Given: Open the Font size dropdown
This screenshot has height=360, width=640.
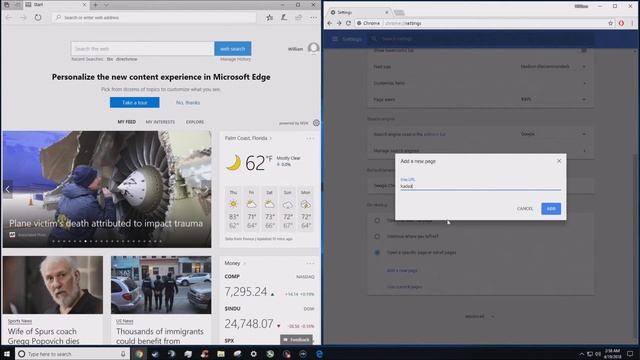Looking at the screenshot, I should pyautogui.click(x=553, y=67).
